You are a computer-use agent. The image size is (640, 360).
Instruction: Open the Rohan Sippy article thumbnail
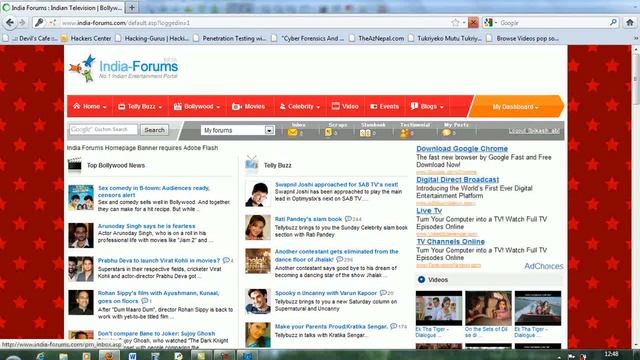point(81,302)
